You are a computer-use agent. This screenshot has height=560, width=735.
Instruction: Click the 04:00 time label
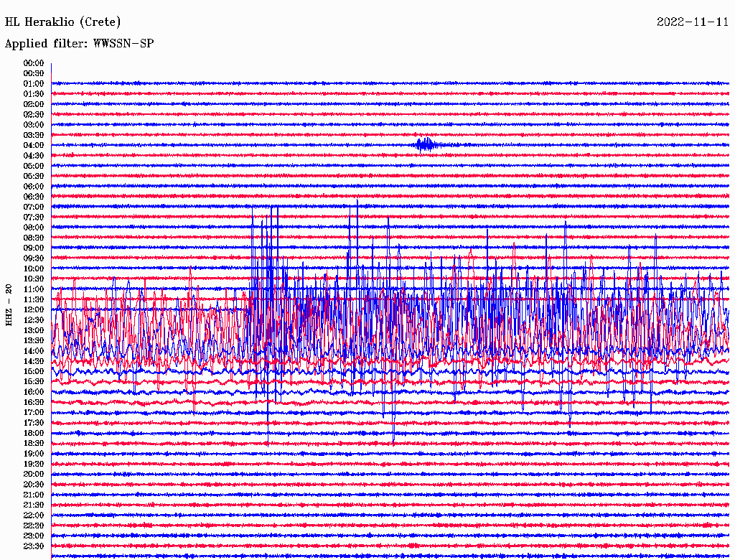click(x=34, y=146)
